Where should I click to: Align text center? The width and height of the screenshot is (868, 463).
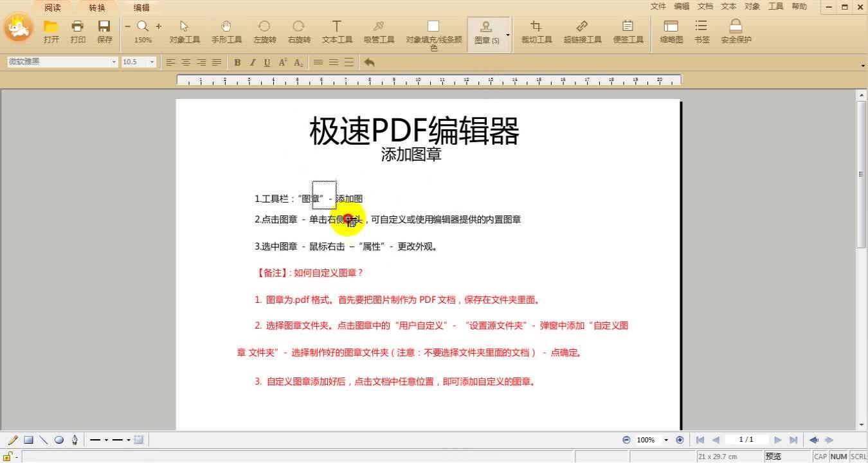(x=186, y=62)
